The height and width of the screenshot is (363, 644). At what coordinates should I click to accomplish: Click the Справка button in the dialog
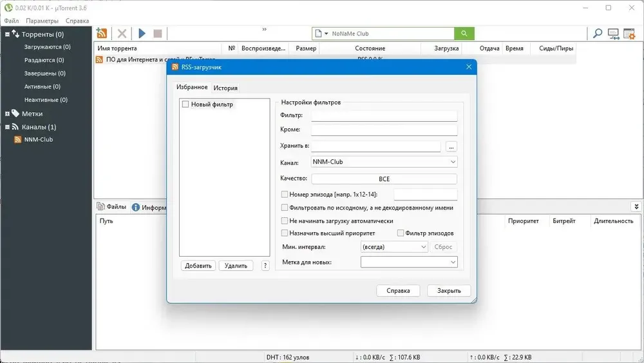tap(398, 291)
